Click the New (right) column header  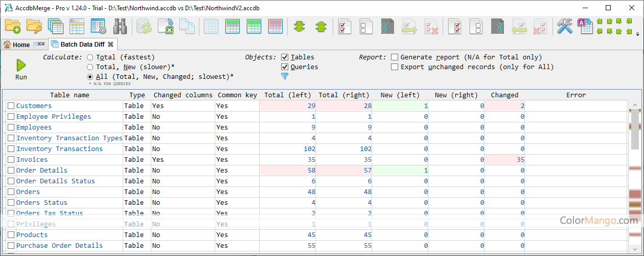click(x=456, y=95)
